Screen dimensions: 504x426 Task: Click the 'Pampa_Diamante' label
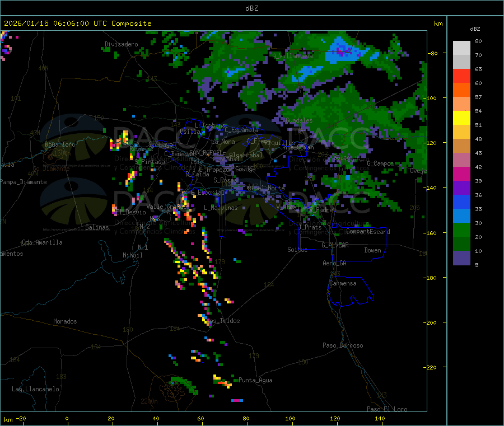24,182
